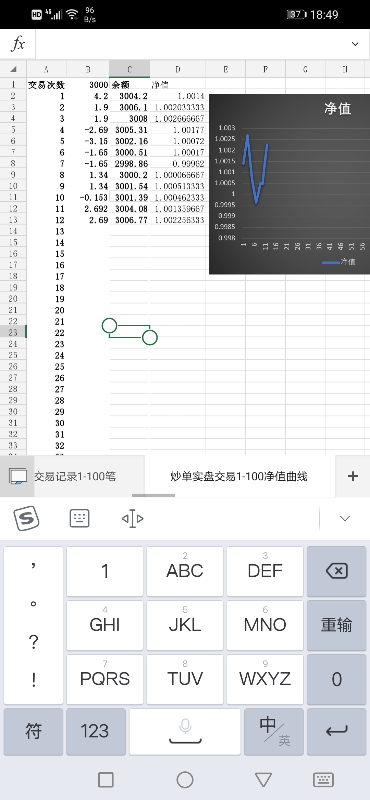Screen dimensions: 370x800
Task: Select cell containing 2.692
Action: (88, 209)
